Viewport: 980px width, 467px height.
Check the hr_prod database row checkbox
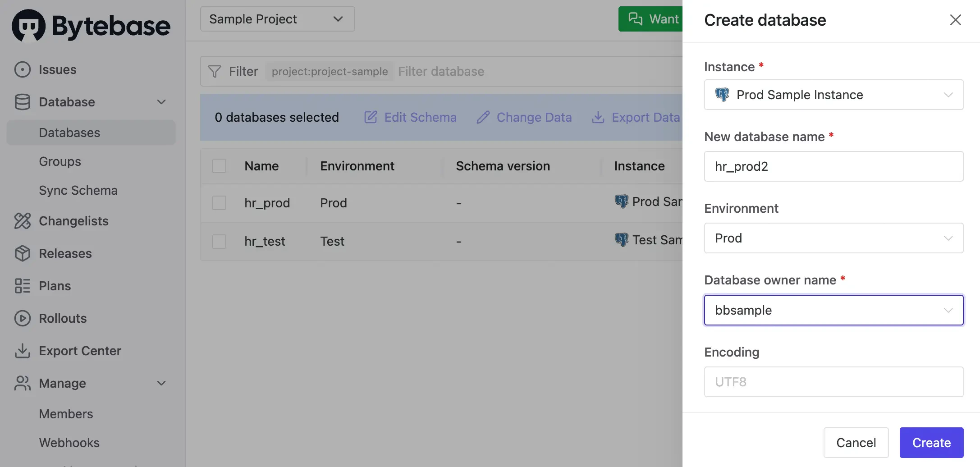tap(219, 203)
